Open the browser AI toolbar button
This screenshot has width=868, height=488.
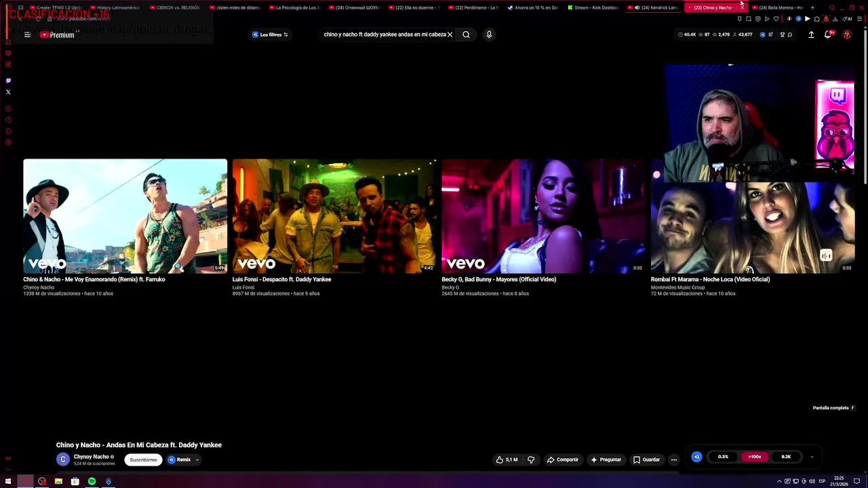tap(848, 19)
